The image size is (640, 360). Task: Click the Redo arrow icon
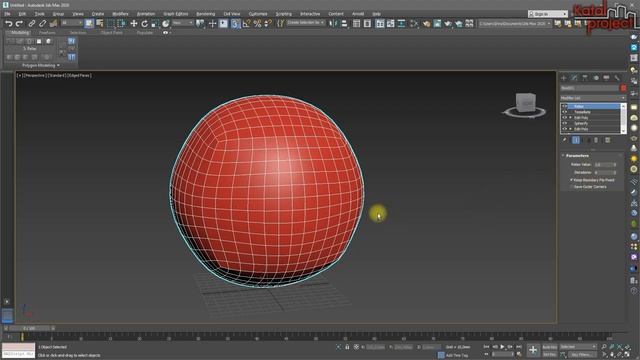coord(19,24)
